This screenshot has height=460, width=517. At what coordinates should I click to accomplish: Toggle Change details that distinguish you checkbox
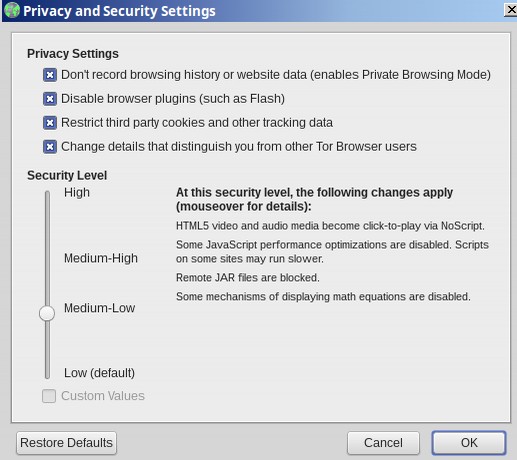(50, 147)
